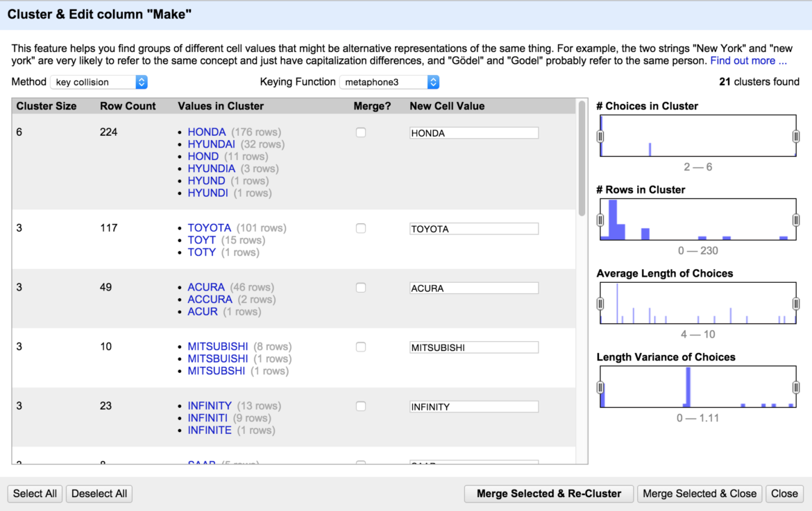Click the Deselect All button
Image resolution: width=812 pixels, height=511 pixels.
[x=99, y=494]
